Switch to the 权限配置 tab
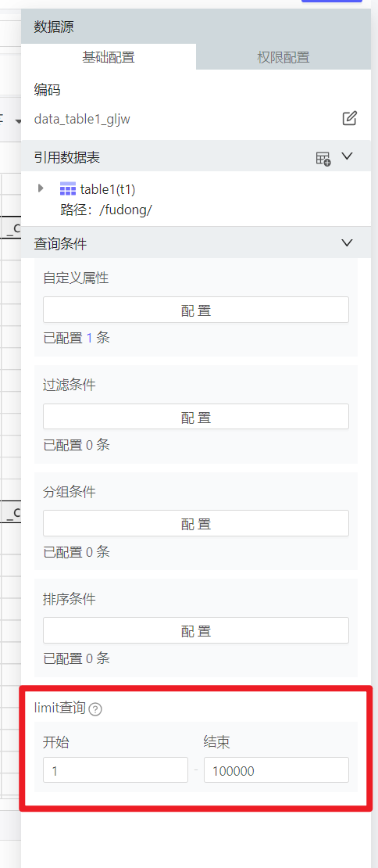 [x=283, y=56]
